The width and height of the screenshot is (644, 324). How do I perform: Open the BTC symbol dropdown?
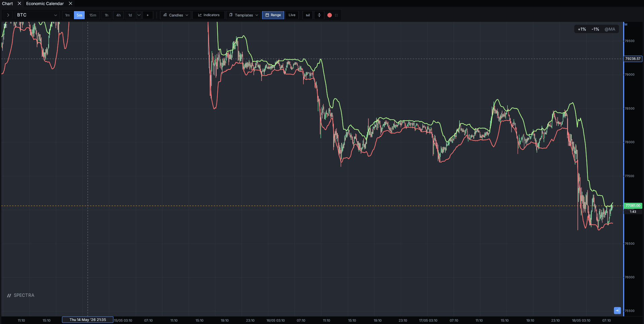pos(37,15)
